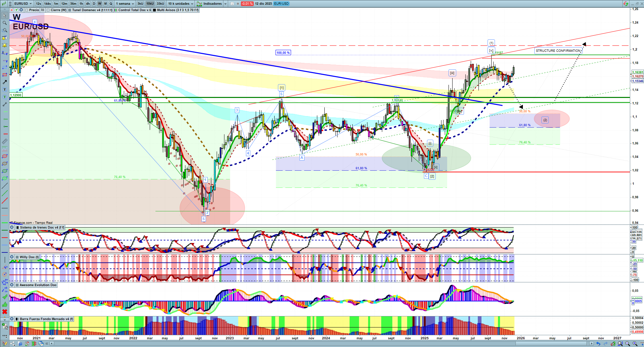Open the 1 semana period dropdown
The height and width of the screenshot is (347, 644).
point(125,4)
